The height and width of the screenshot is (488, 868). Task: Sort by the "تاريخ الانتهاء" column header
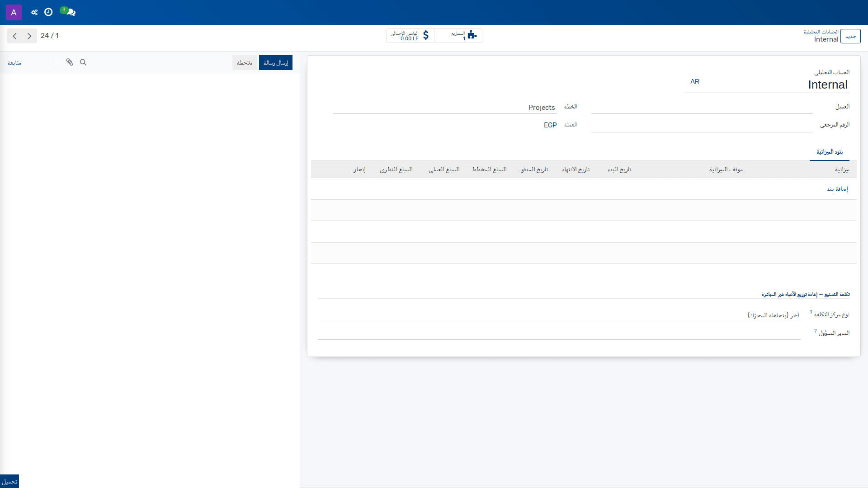pos(576,169)
